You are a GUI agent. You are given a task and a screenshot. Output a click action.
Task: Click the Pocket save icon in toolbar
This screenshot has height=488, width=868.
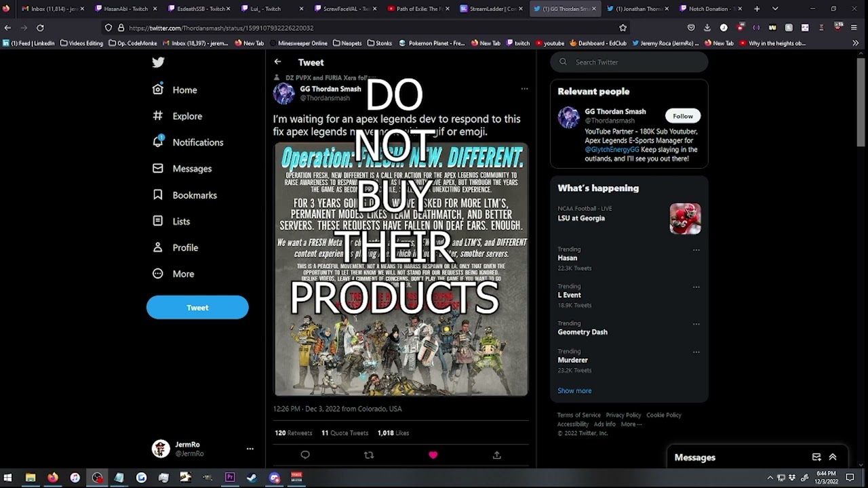691,28
